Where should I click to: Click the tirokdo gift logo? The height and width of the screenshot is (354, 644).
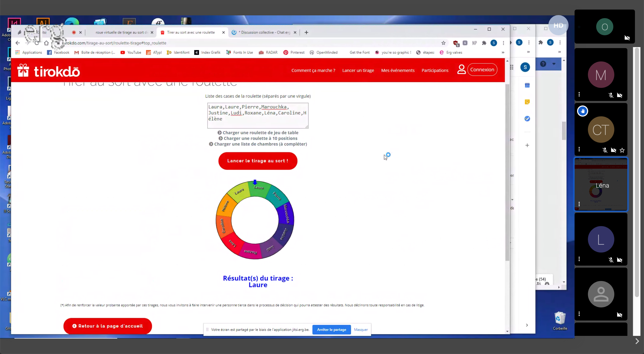[x=23, y=70]
